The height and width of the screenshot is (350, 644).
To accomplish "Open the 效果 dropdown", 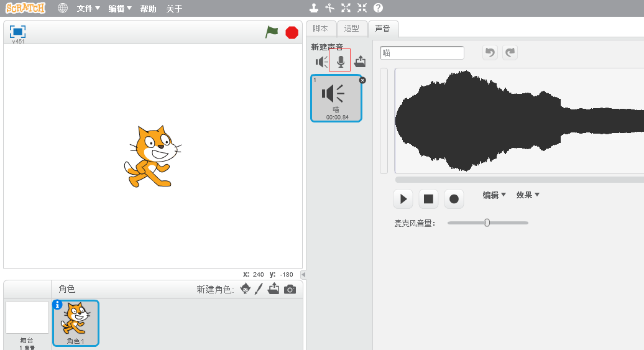I will click(528, 195).
